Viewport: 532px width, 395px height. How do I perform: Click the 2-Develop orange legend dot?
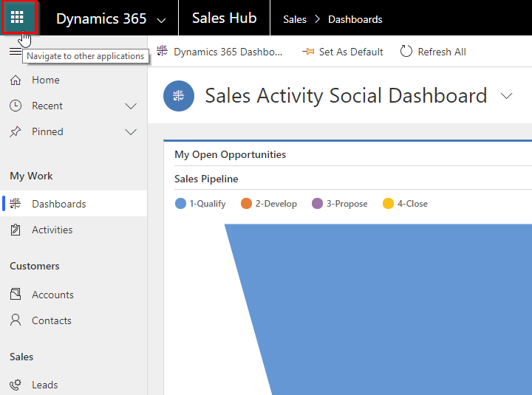pos(246,204)
